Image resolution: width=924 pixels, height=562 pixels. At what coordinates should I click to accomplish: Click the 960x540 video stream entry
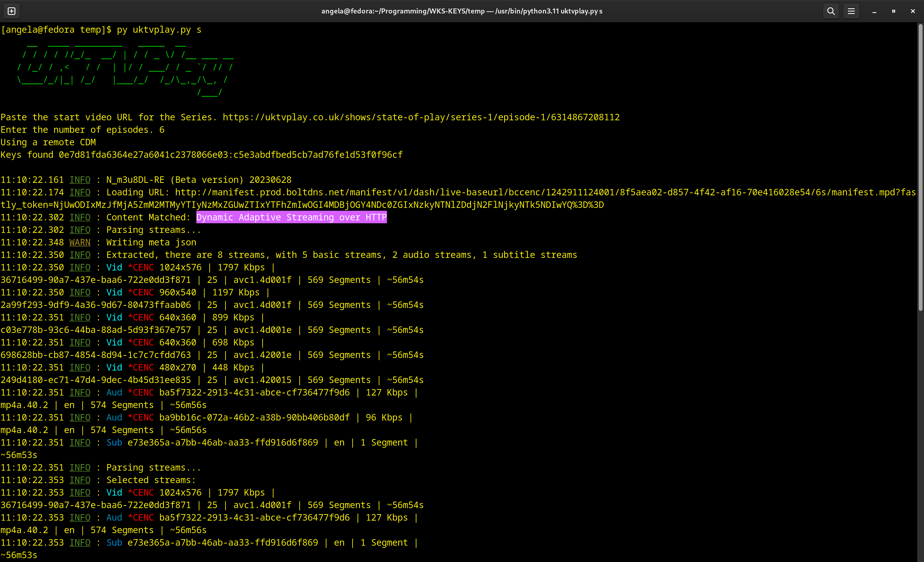[177, 293]
